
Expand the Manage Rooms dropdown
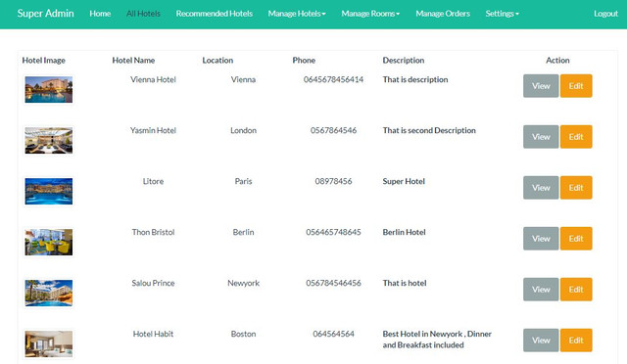[x=370, y=14]
